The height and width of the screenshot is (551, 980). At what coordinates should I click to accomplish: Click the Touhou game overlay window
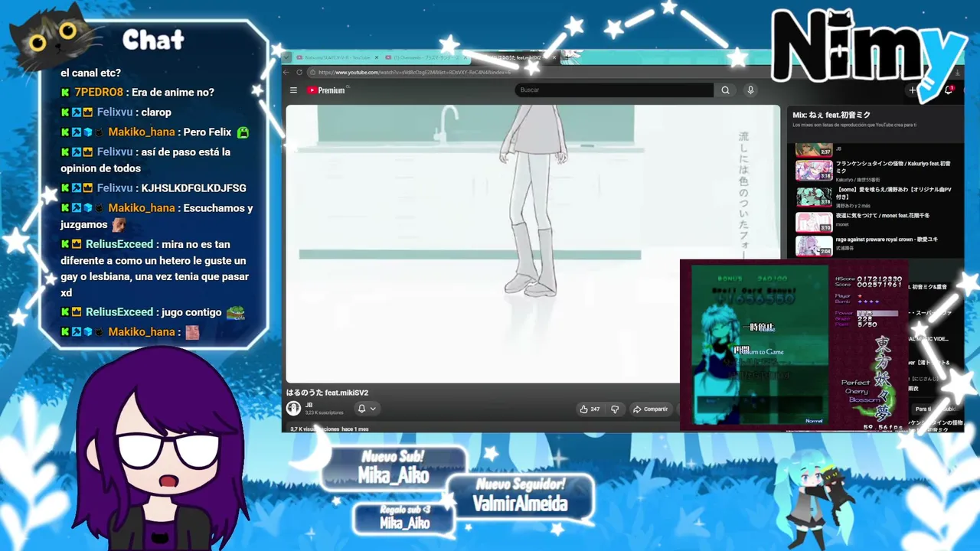[x=794, y=345]
